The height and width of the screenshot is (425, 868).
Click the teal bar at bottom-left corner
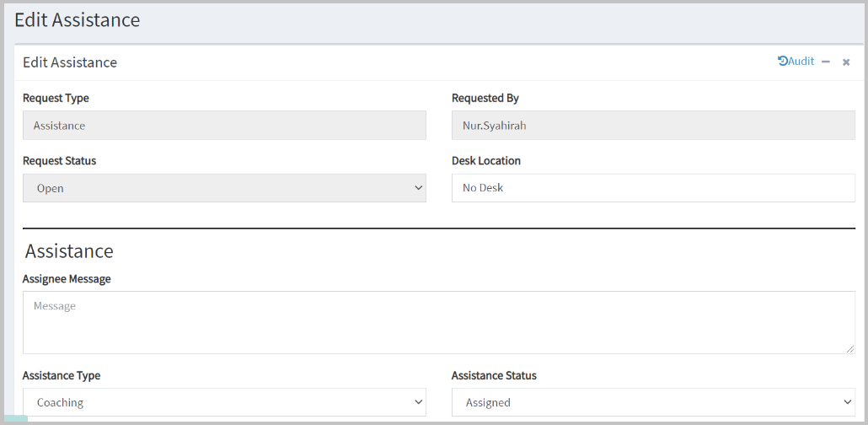tap(15, 418)
